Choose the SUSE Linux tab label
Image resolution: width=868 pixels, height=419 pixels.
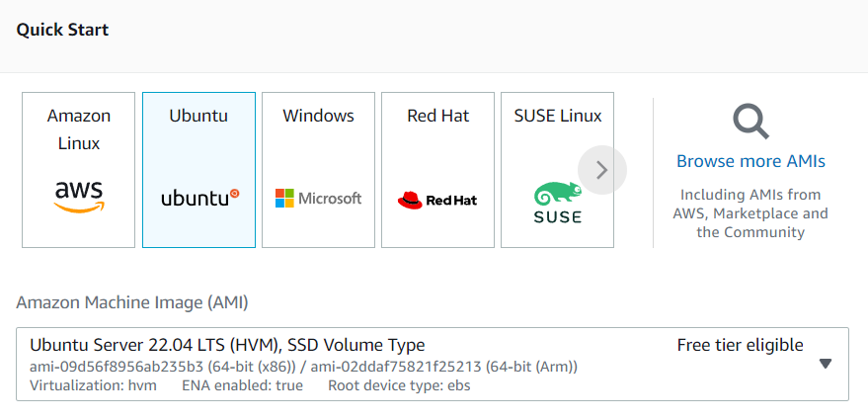click(x=557, y=116)
